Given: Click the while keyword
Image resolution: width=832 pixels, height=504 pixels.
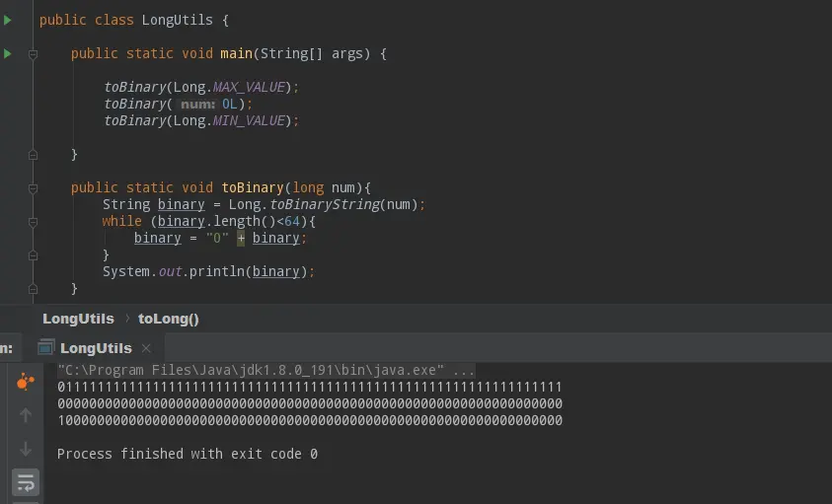Looking at the screenshot, I should click(122, 221).
